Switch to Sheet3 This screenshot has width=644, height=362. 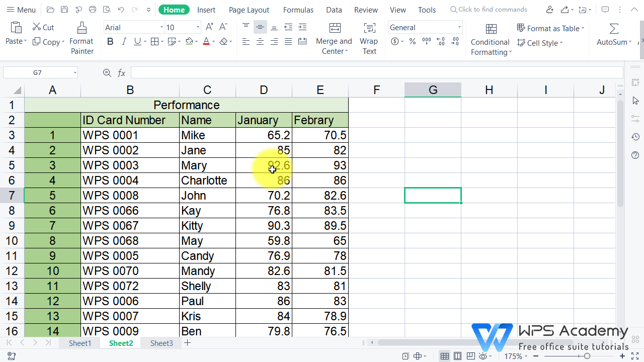tap(161, 343)
